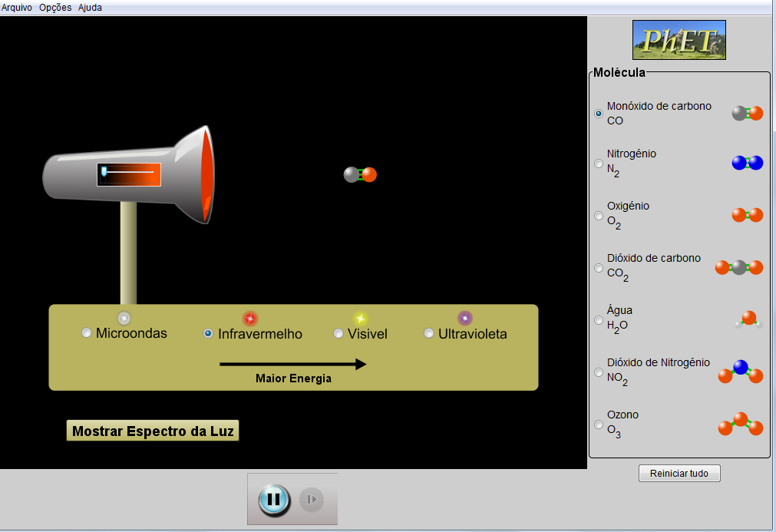Click the photon emission slider on lamp
The height and width of the screenshot is (532, 776).
(x=104, y=173)
